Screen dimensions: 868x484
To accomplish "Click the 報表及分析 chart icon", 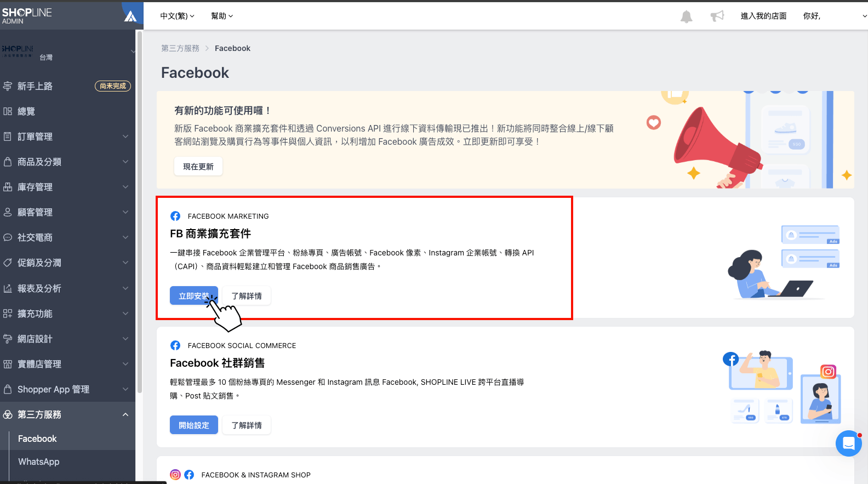I will click(x=8, y=288).
